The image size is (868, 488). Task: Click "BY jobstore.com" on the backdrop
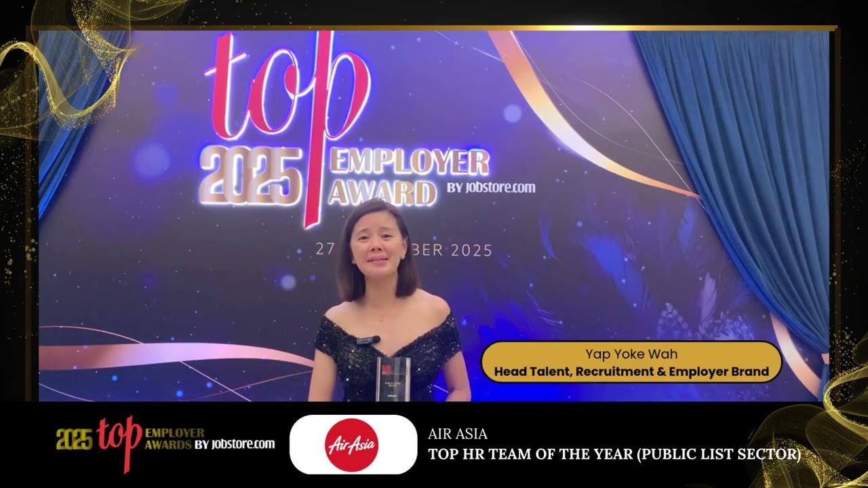click(491, 188)
